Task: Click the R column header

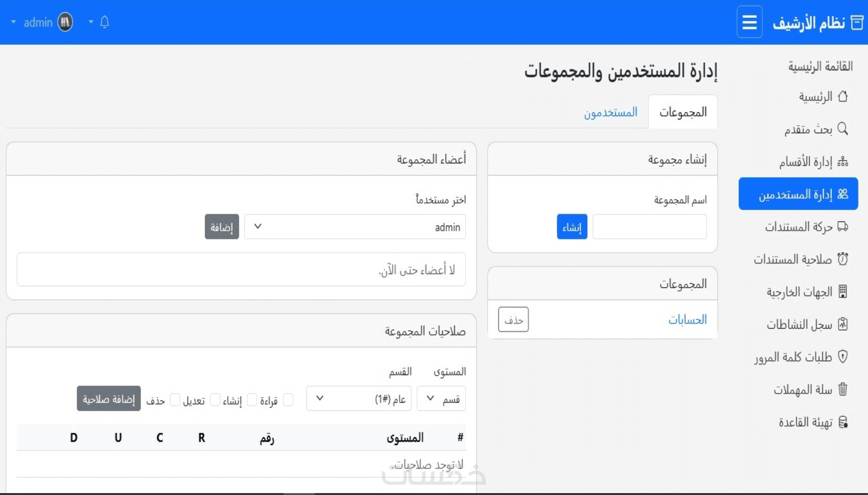Action: coord(202,437)
